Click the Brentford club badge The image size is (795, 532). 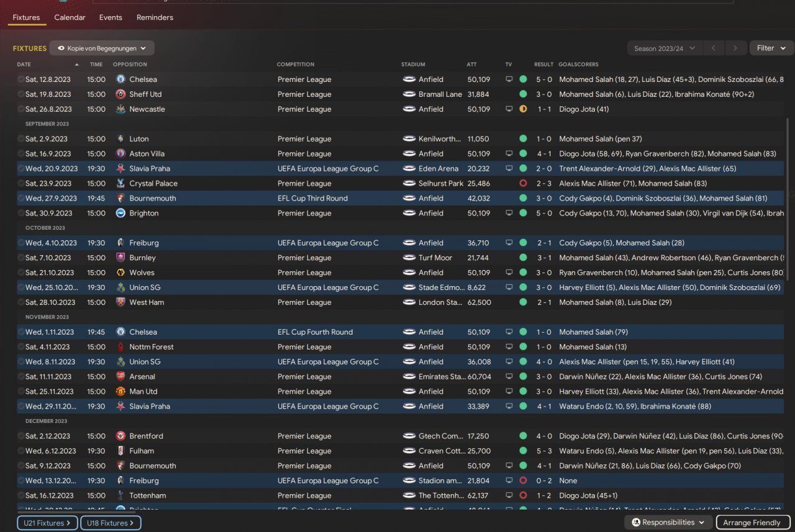120,436
